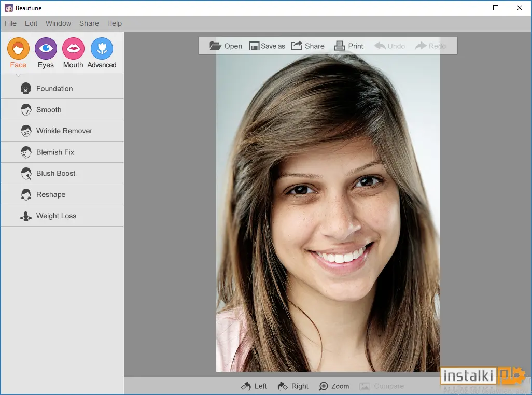Activate the Wrinkle Remover tool
This screenshot has width=532, height=395.
tap(62, 131)
